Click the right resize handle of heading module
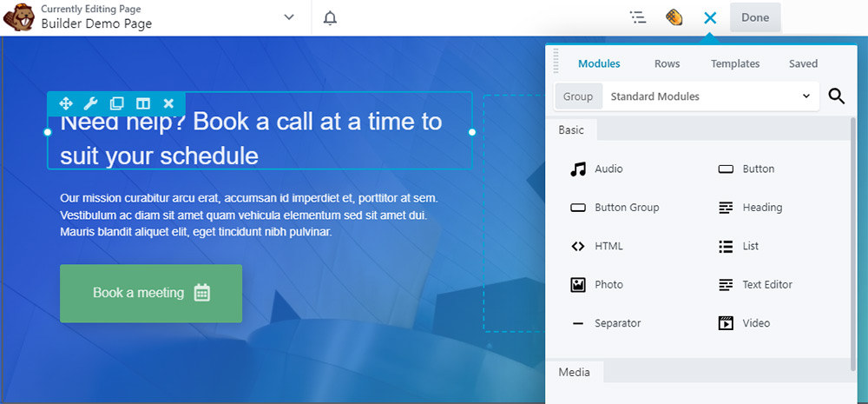868x404 pixels. tap(472, 132)
